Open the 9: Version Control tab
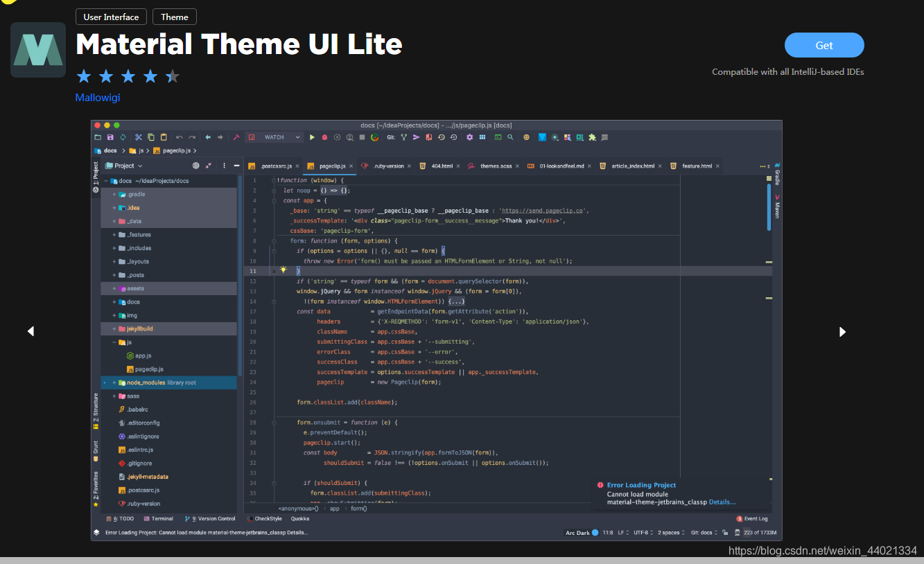This screenshot has width=924, height=564. [209, 518]
